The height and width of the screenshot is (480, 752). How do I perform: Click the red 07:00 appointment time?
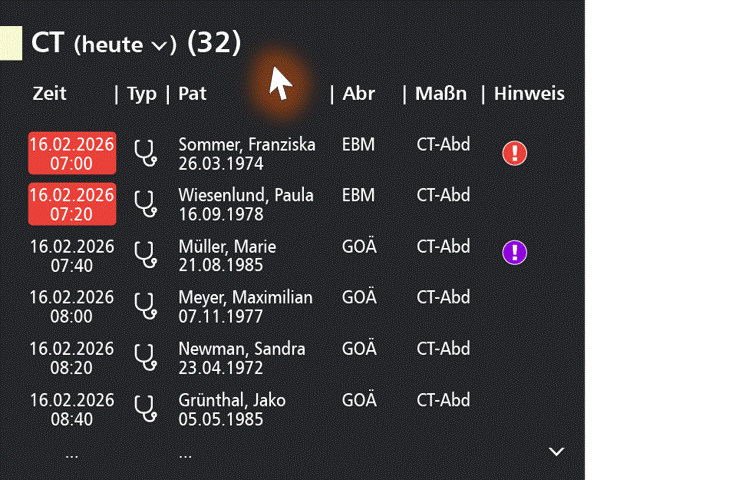point(72,154)
